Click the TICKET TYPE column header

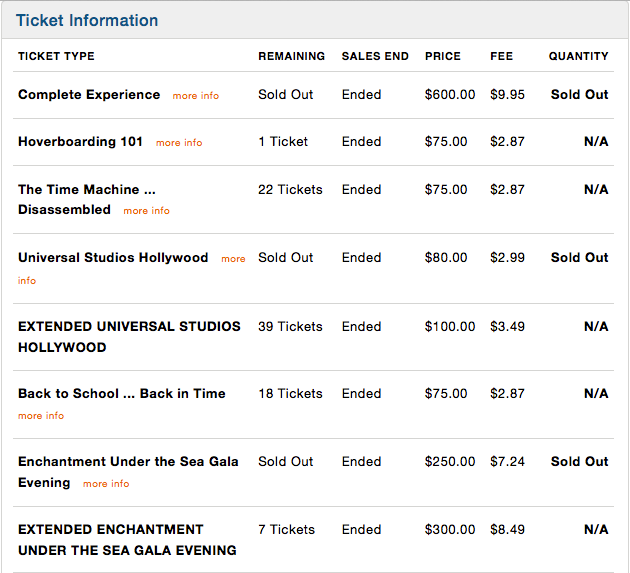[56, 56]
